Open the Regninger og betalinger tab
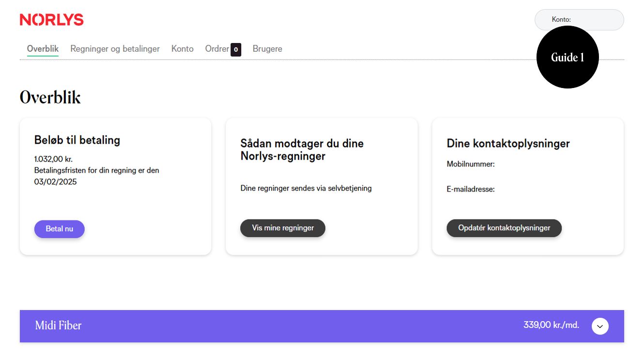The width and height of the screenshot is (644, 354). click(115, 49)
